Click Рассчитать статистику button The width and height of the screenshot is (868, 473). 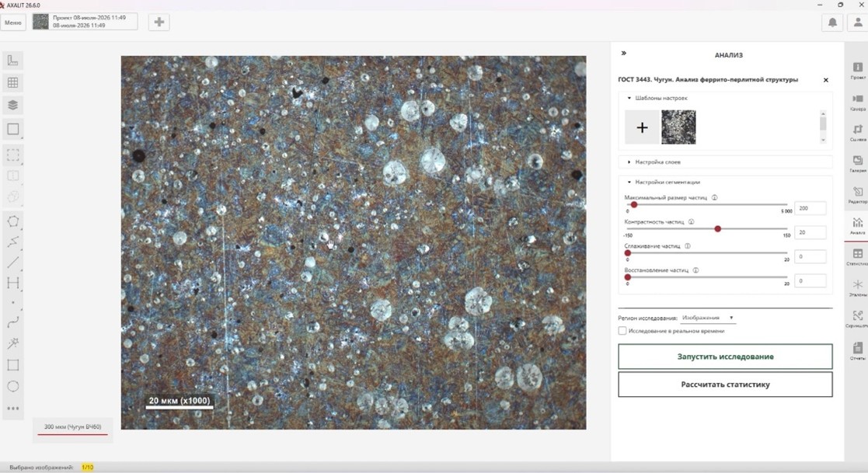(725, 384)
